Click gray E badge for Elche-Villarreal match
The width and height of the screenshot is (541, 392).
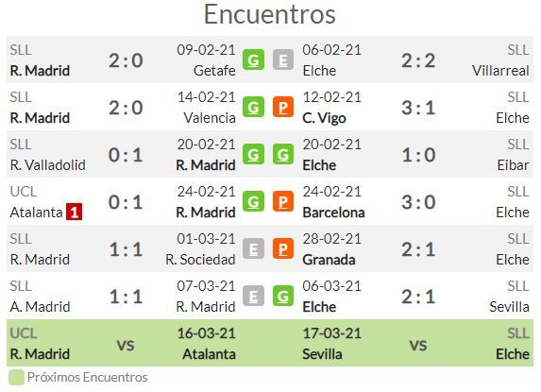coord(283,60)
